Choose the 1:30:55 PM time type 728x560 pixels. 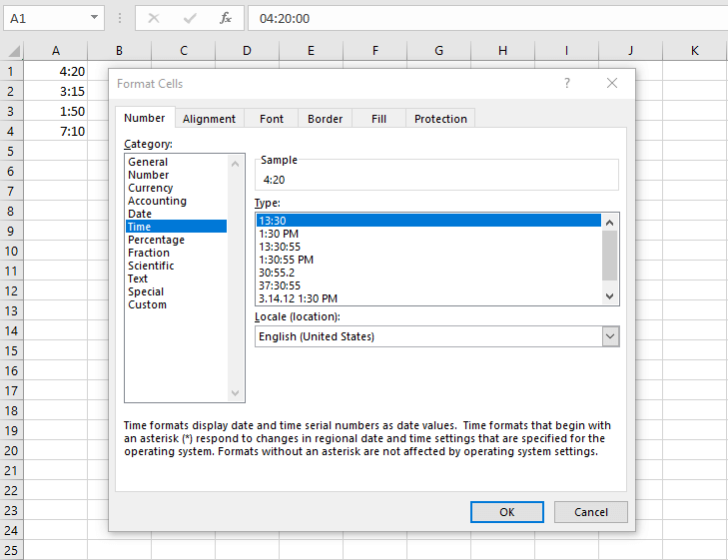point(429,260)
